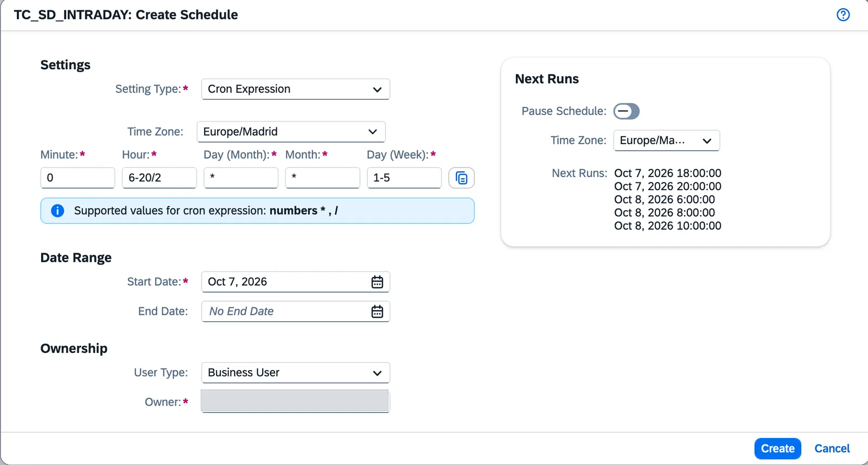The width and height of the screenshot is (868, 465).
Task: Select the next run Oct 8, 2026 6:00:00
Action: click(665, 199)
